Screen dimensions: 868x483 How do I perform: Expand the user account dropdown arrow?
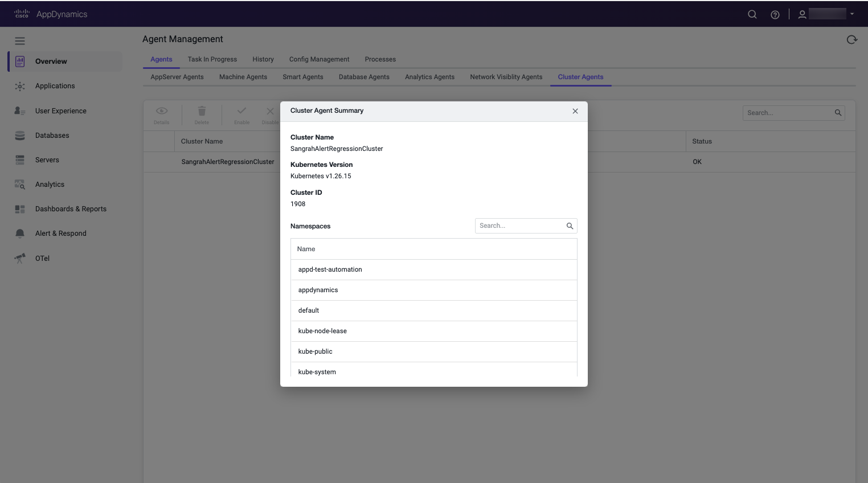[852, 14]
